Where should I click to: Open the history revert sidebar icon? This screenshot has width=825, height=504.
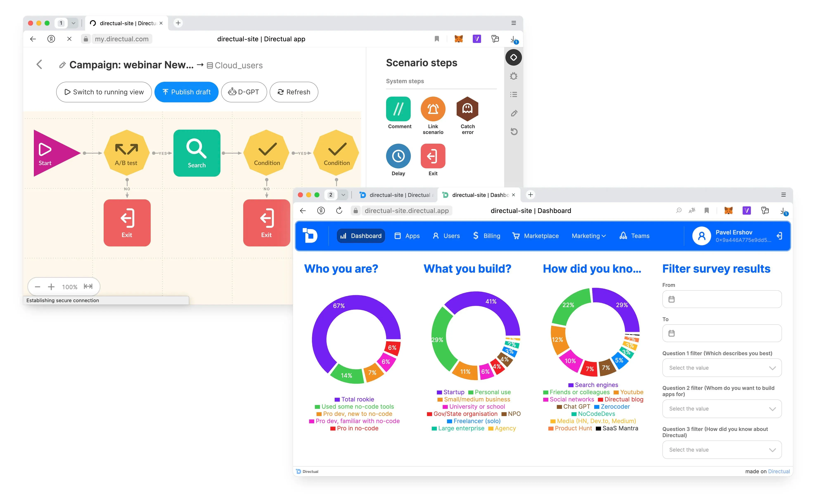pos(514,131)
